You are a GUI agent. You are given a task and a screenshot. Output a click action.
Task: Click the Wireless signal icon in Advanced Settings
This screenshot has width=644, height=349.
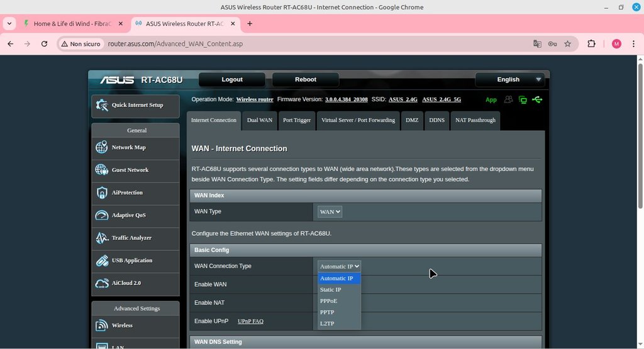(101, 325)
